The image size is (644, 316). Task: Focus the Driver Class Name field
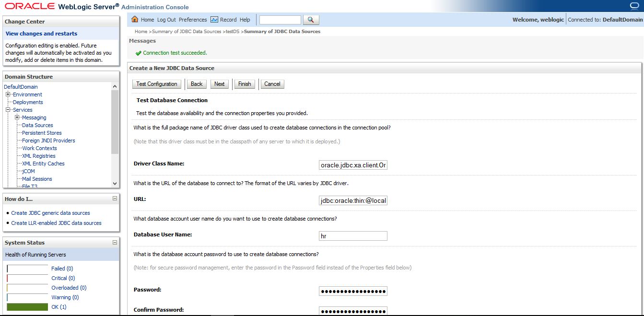[353, 165]
